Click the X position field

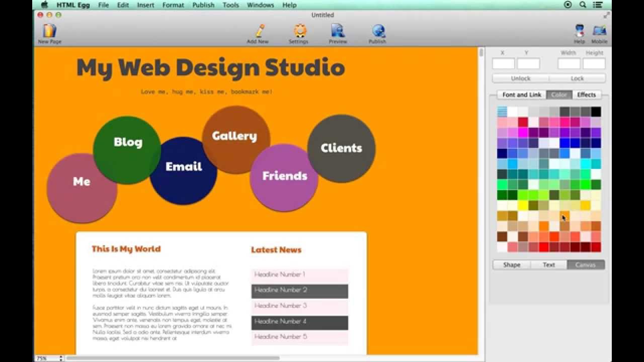point(504,64)
